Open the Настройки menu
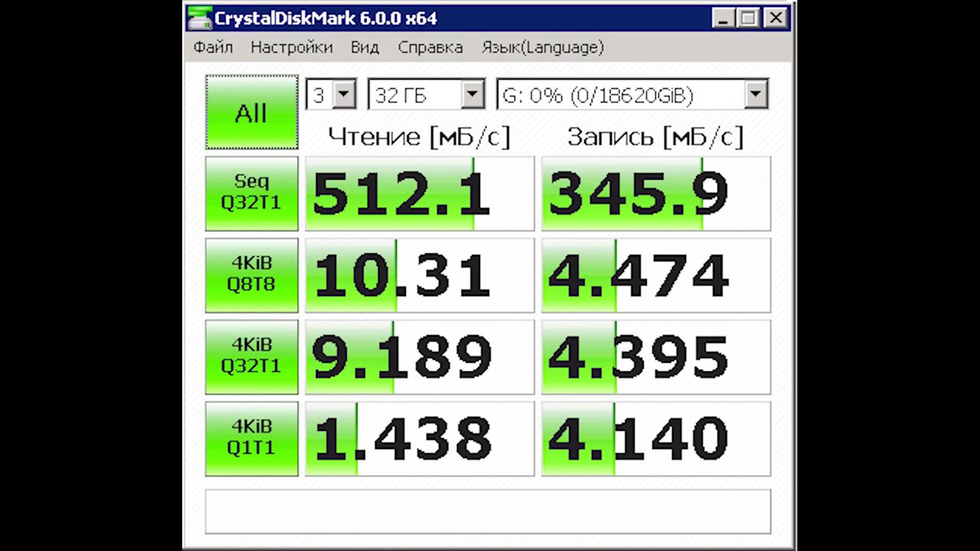The width and height of the screenshot is (980, 551). click(292, 47)
